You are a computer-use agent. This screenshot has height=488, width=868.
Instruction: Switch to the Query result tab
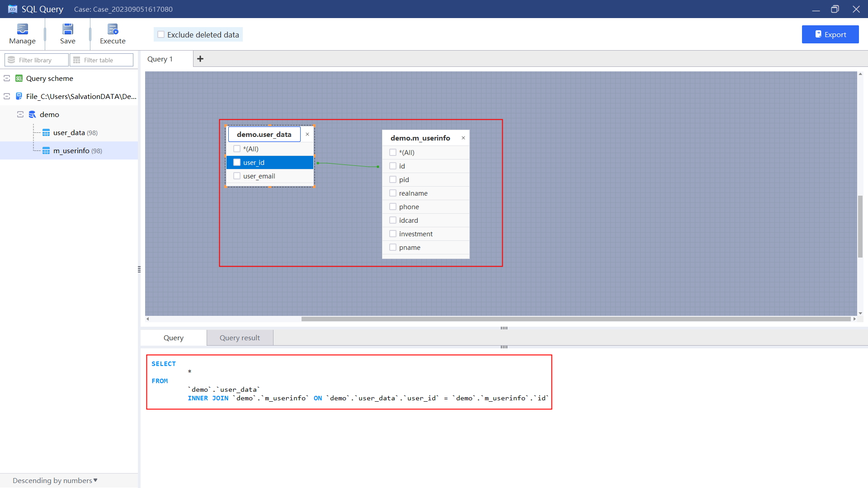[x=239, y=338]
